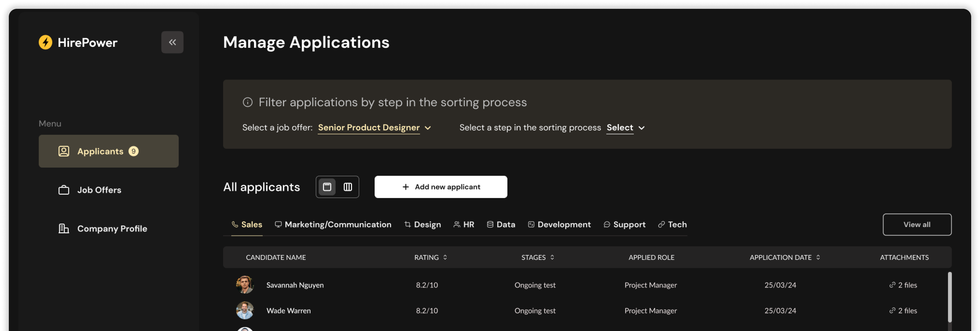Click Wade Warren's Project Manager role
Image resolution: width=980 pixels, height=331 pixels.
click(x=651, y=311)
